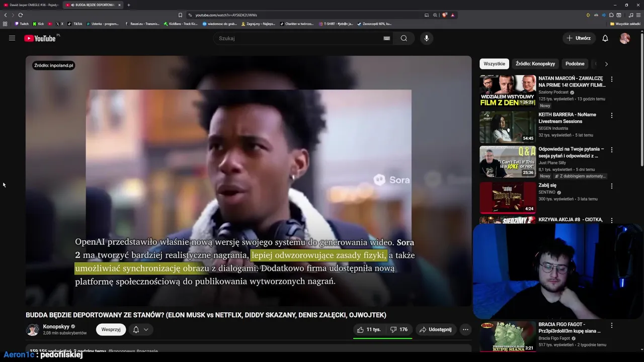Open the Konopskyy channel name link
This screenshot has width=644, height=362.
[56, 326]
